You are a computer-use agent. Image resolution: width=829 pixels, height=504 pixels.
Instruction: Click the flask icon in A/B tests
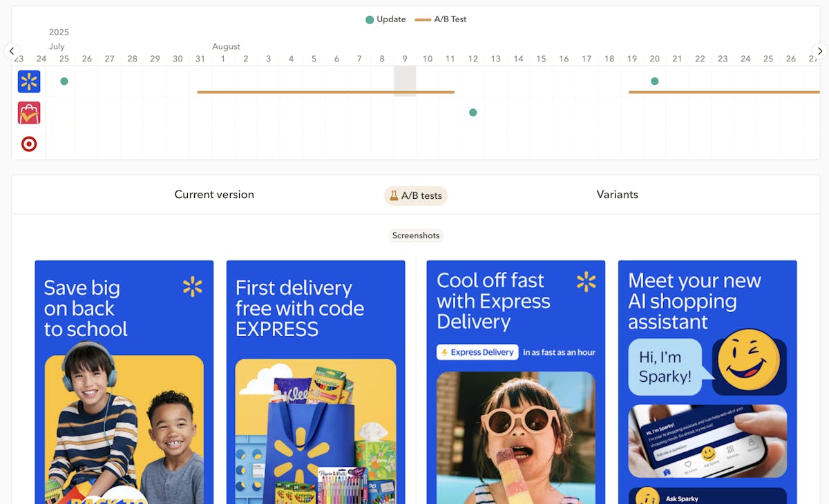(x=394, y=195)
